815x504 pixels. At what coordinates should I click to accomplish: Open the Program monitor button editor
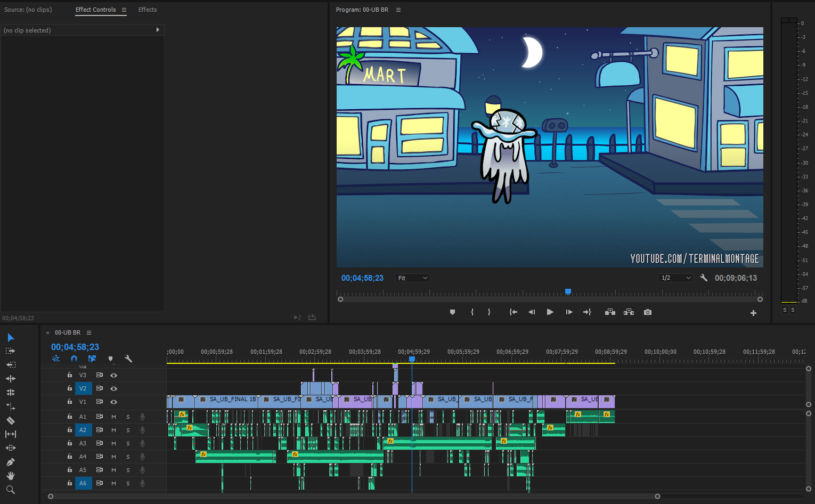(753, 313)
